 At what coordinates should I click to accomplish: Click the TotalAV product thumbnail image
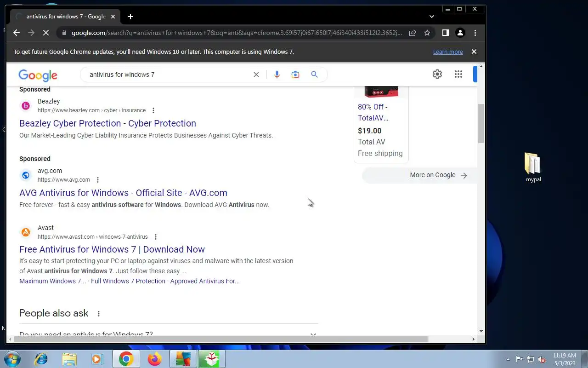coord(381,92)
